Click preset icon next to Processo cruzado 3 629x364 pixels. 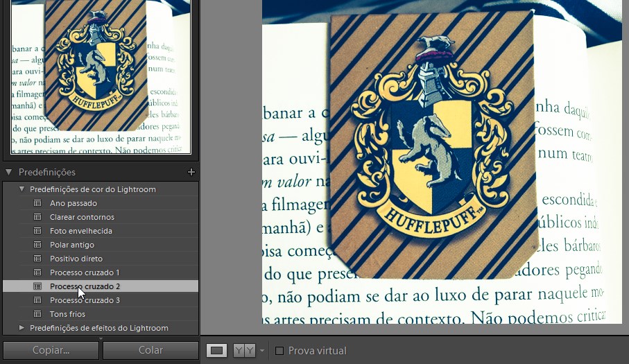37,300
